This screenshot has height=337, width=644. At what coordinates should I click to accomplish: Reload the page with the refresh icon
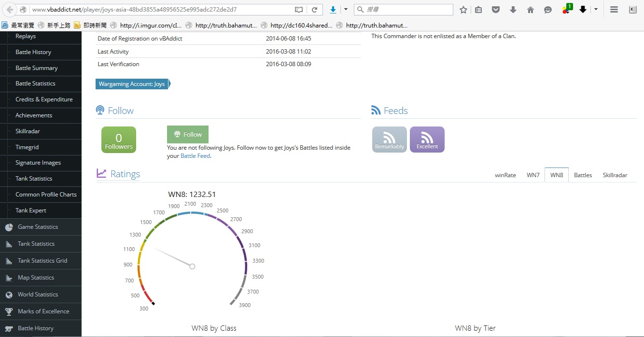[314, 10]
